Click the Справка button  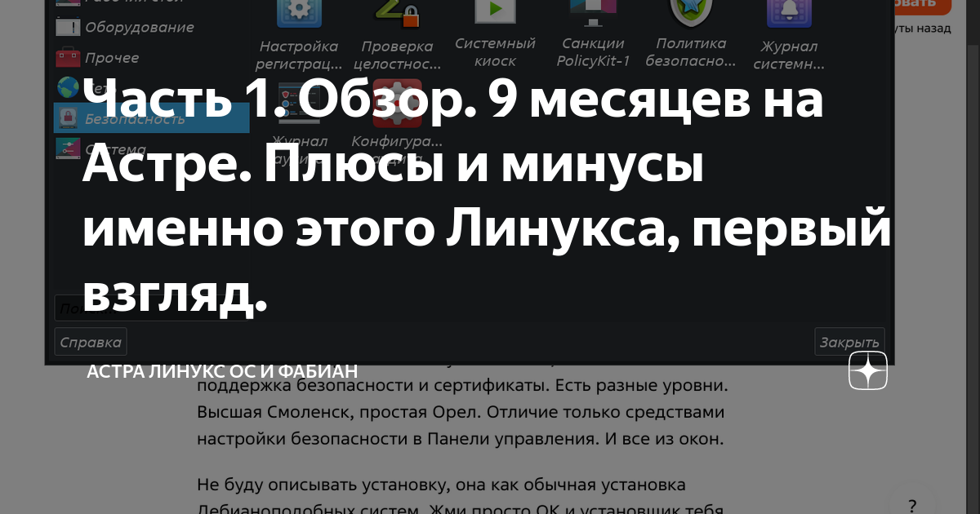(90, 341)
